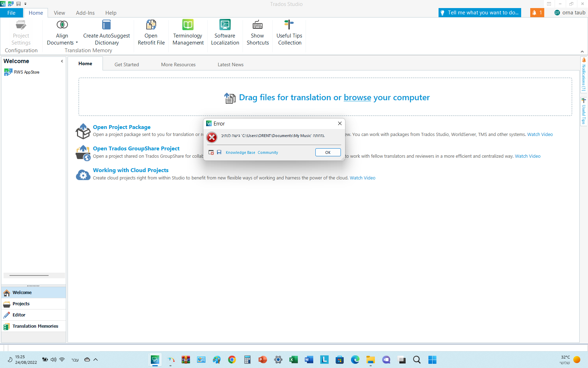This screenshot has height=368, width=588.
Task: Open the Useful Tips side panel tab
Action: 583,111
